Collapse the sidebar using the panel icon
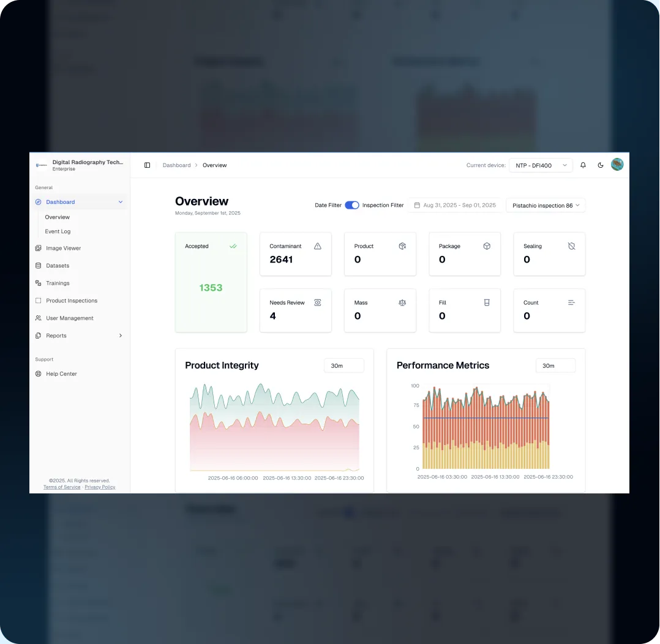660x644 pixels. (x=147, y=165)
